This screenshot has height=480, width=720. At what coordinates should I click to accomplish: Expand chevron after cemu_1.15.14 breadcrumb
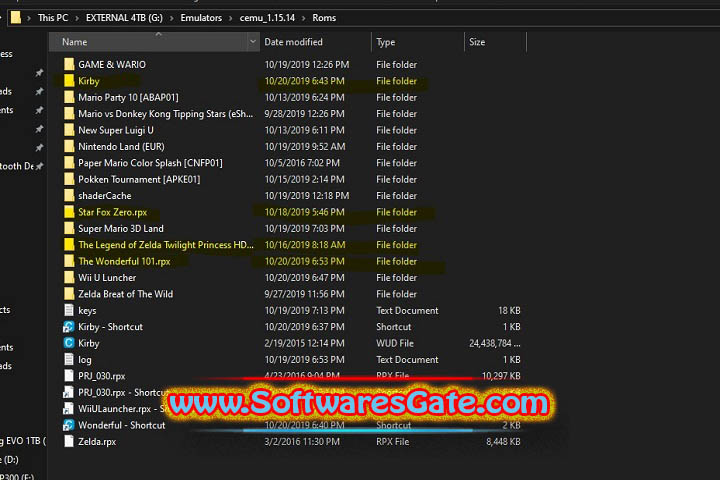coord(304,18)
